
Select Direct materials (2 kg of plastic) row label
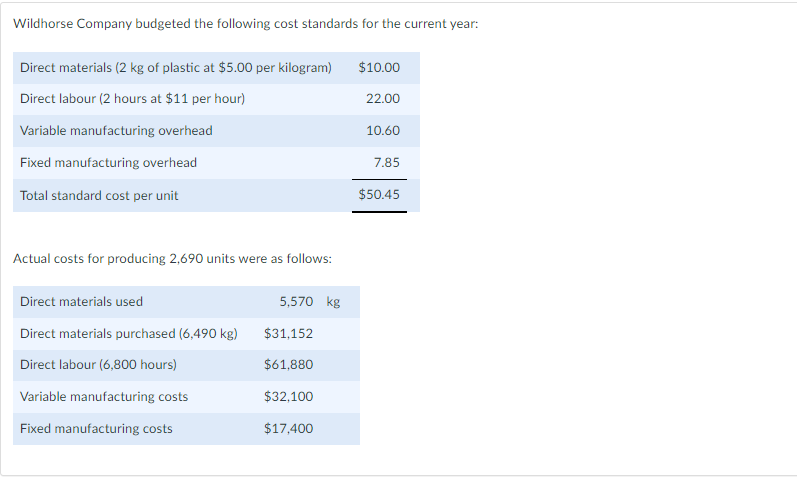[x=176, y=68]
